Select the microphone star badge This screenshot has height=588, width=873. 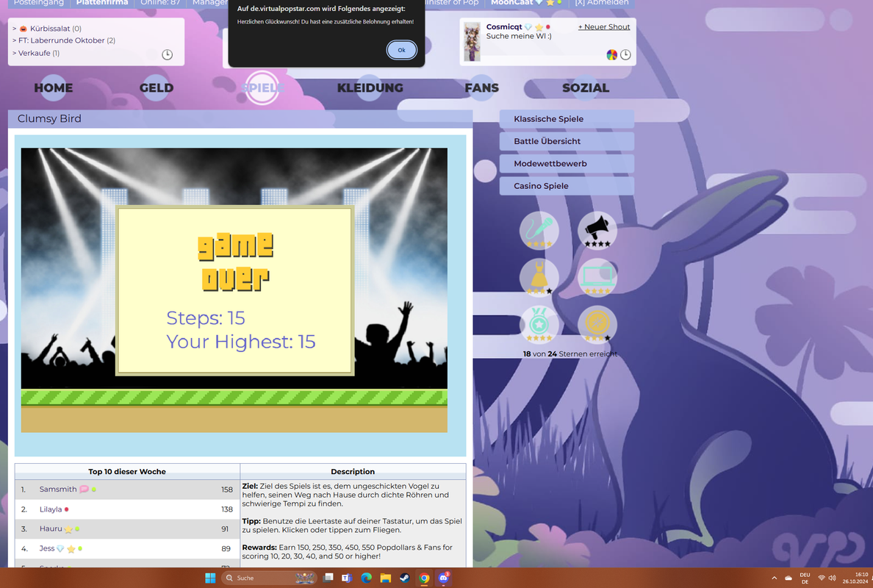point(539,230)
